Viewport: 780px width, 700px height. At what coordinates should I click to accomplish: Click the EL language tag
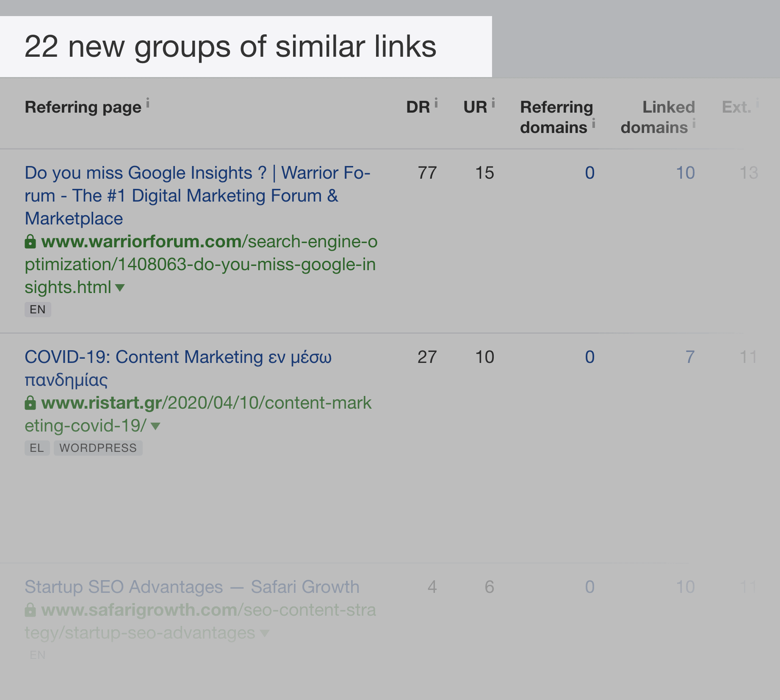(x=37, y=448)
